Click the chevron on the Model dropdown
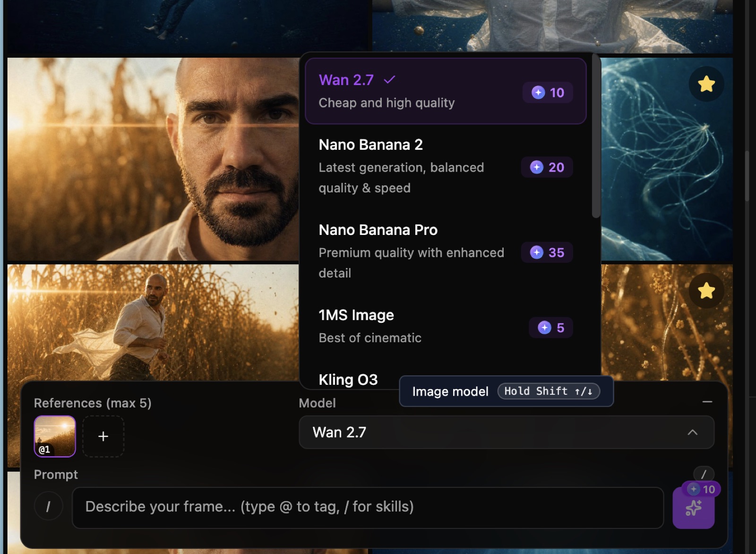Image resolution: width=756 pixels, height=554 pixels. tap(692, 433)
